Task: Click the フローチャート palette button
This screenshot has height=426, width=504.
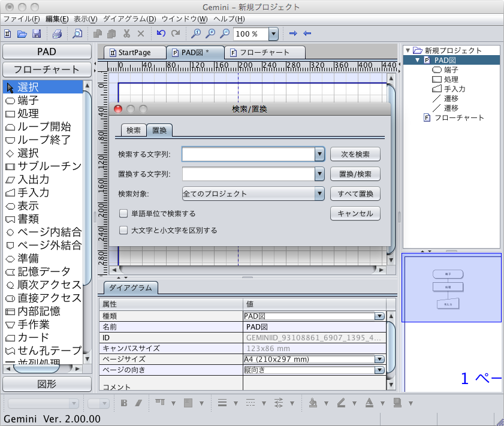Action: coord(47,70)
